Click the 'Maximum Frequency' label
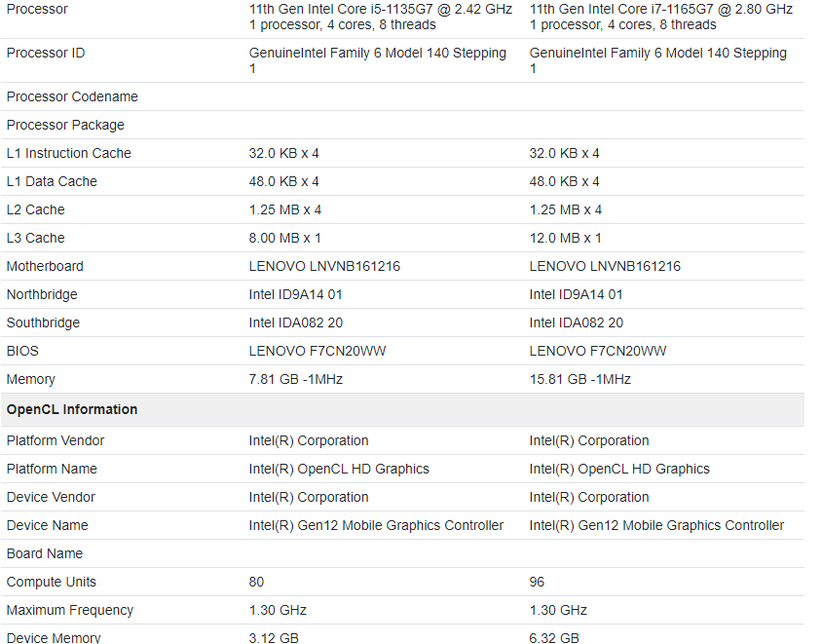This screenshot has width=822, height=644. (x=70, y=611)
